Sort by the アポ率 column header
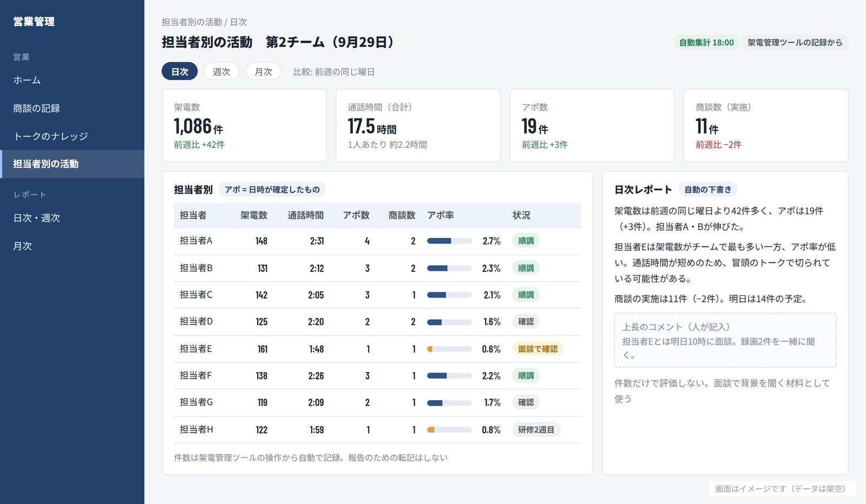The height and width of the screenshot is (504, 866). [x=441, y=215]
